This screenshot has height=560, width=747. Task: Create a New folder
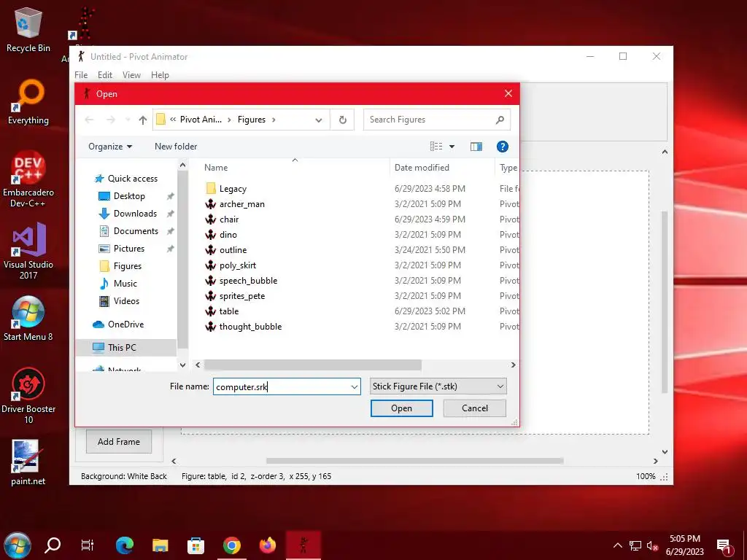[176, 146]
